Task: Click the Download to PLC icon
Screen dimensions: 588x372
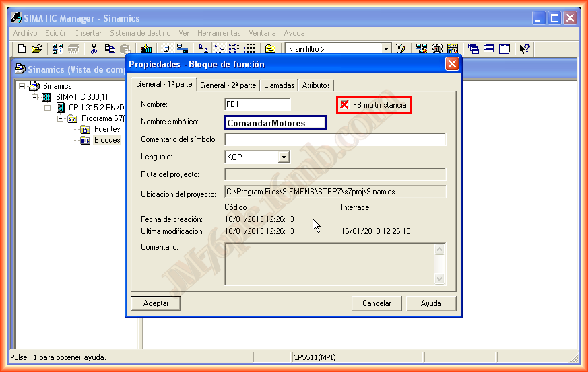Action: [146, 49]
